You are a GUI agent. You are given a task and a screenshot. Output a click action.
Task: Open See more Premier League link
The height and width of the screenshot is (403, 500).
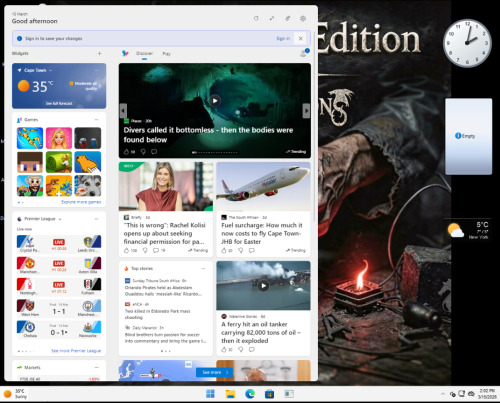tap(76, 351)
